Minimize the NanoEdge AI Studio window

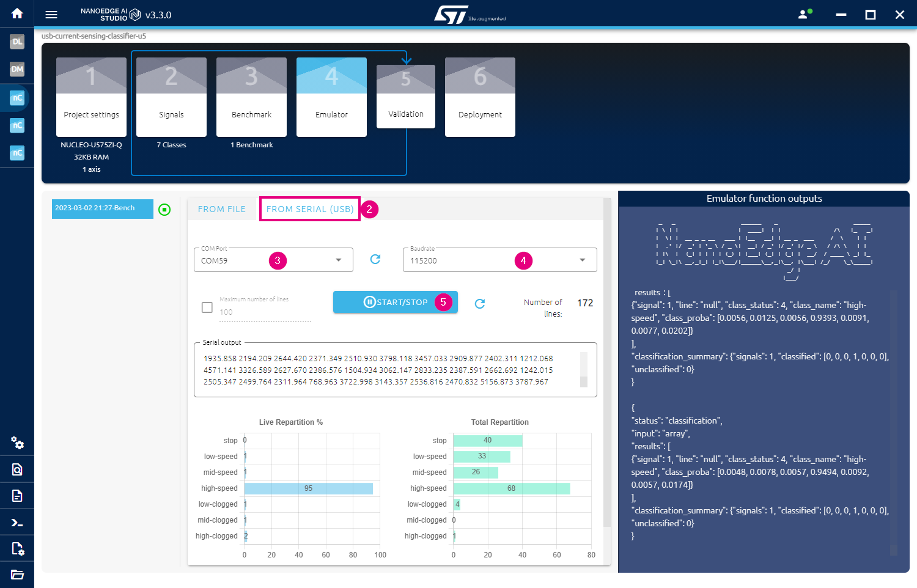click(841, 15)
